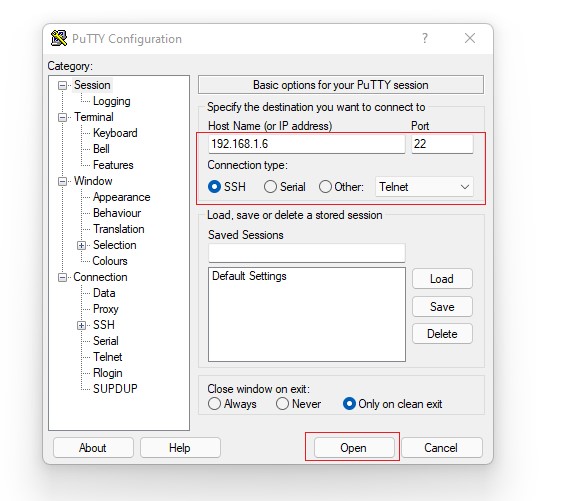Select Default Settings in saved sessions

click(249, 276)
